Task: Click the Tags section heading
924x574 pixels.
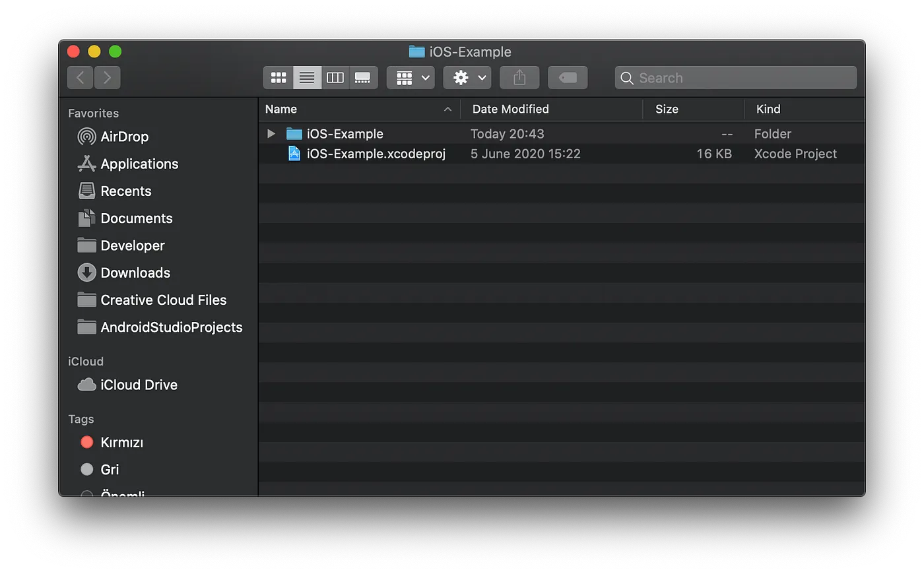Action: click(81, 420)
